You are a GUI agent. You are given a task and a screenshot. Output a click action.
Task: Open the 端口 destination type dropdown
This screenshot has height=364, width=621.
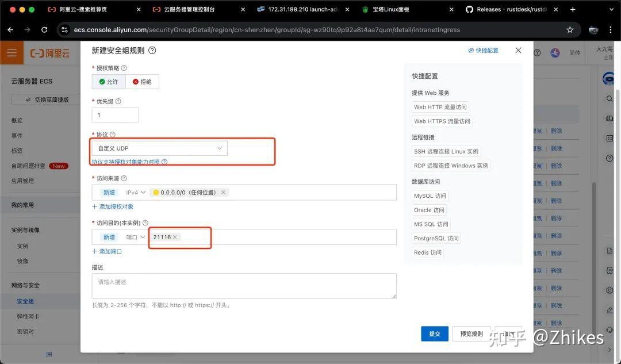136,237
